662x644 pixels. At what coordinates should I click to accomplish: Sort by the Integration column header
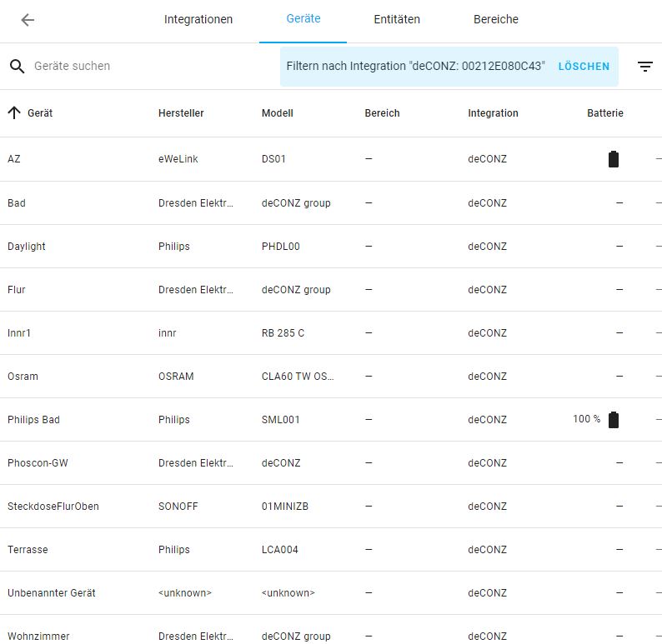click(493, 113)
